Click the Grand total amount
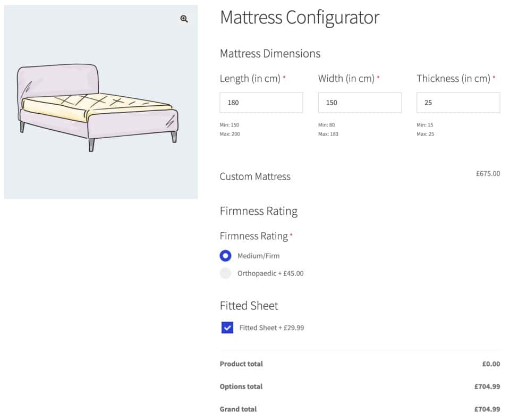The image size is (510, 420). pos(486,409)
